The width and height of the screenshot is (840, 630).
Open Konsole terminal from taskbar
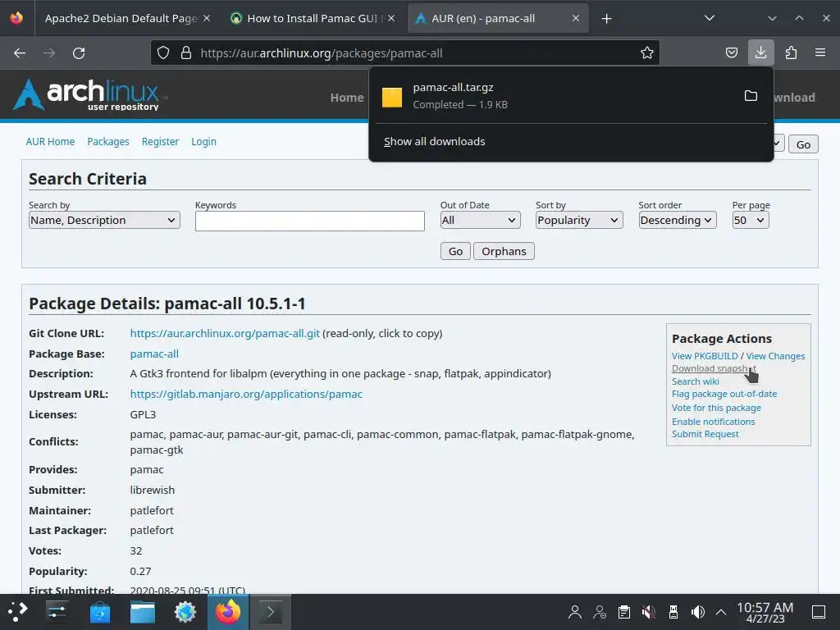click(271, 612)
